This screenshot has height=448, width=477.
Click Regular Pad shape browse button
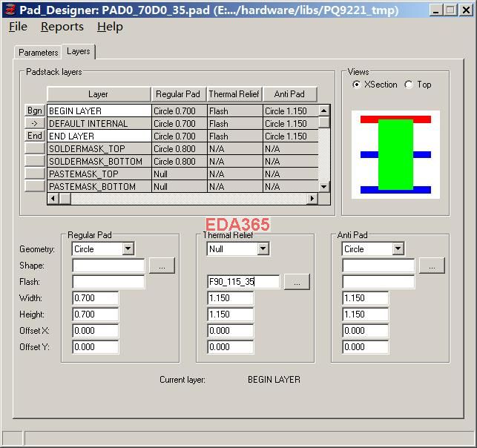162,266
